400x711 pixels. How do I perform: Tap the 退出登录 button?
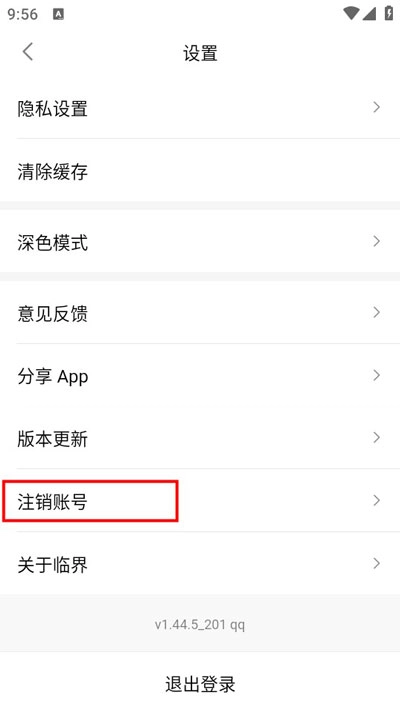click(200, 683)
